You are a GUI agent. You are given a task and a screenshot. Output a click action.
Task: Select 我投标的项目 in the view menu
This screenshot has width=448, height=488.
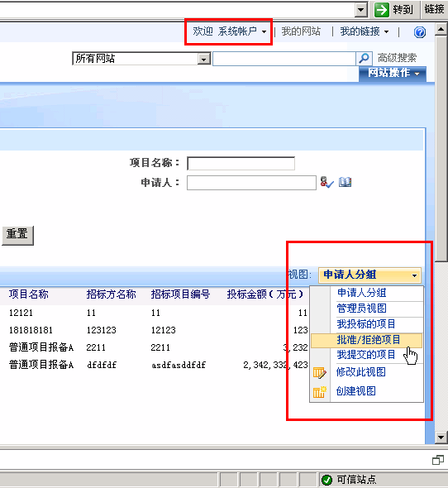click(367, 324)
